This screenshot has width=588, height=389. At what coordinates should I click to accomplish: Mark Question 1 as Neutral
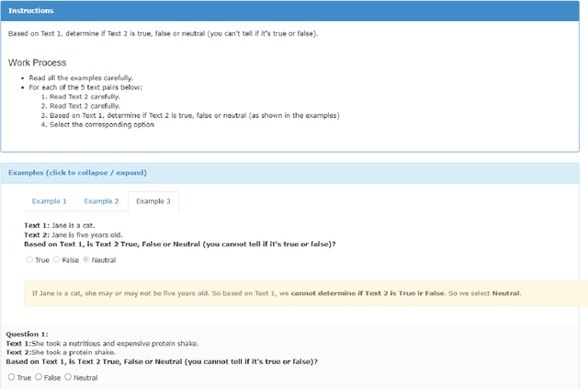[68, 378]
